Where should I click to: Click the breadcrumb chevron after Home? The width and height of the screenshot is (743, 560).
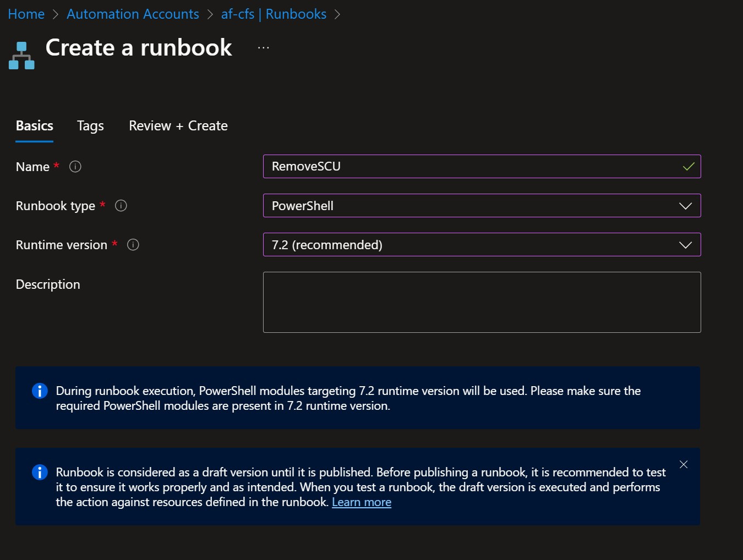[56, 15]
